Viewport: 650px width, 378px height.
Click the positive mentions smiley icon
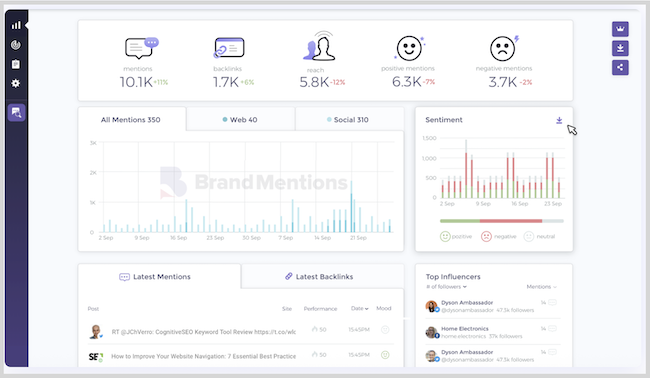pyautogui.click(x=410, y=48)
